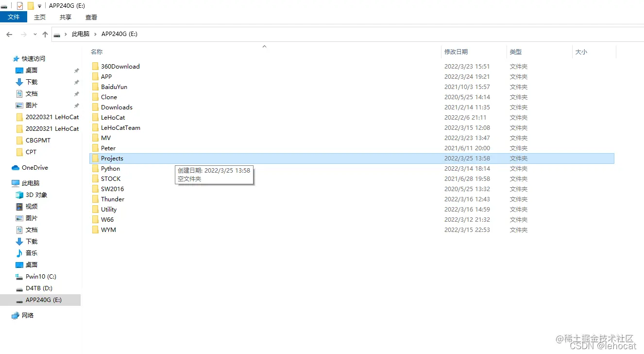Sort by the 名称 column header

(97, 52)
